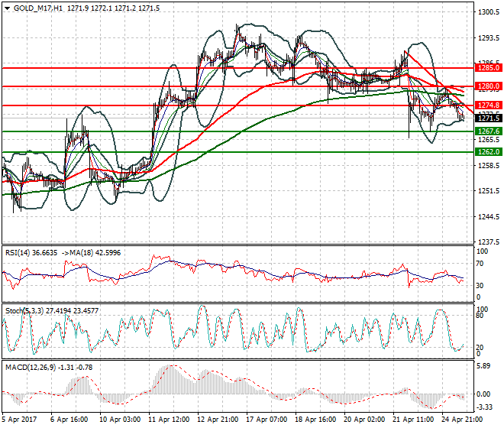Click the RSI 70 overbought scale value
The width and height of the screenshot is (504, 428).
click(x=480, y=264)
